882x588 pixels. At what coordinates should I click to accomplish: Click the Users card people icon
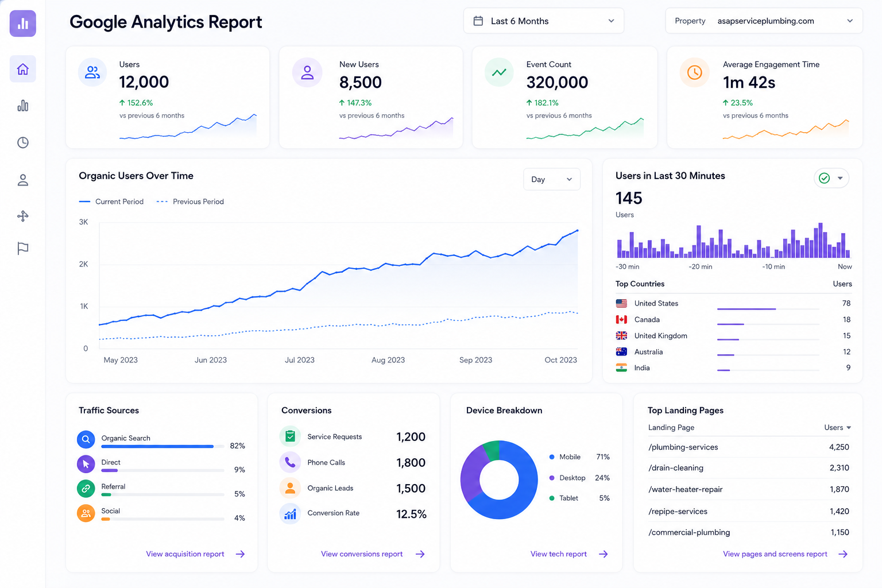(x=92, y=72)
